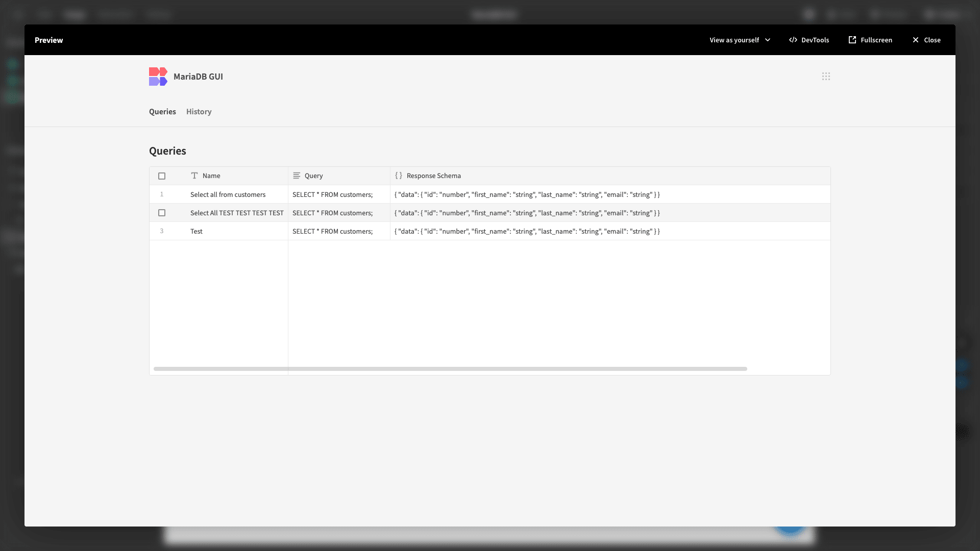This screenshot has height=551, width=980.
Task: Expand the View as yourself dropdown
Action: coord(740,40)
